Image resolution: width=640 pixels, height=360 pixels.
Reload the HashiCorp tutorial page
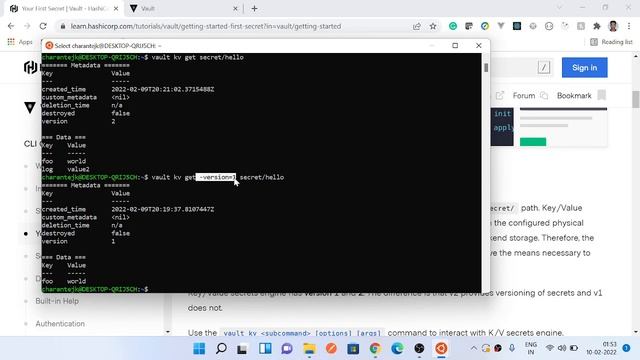43,26
